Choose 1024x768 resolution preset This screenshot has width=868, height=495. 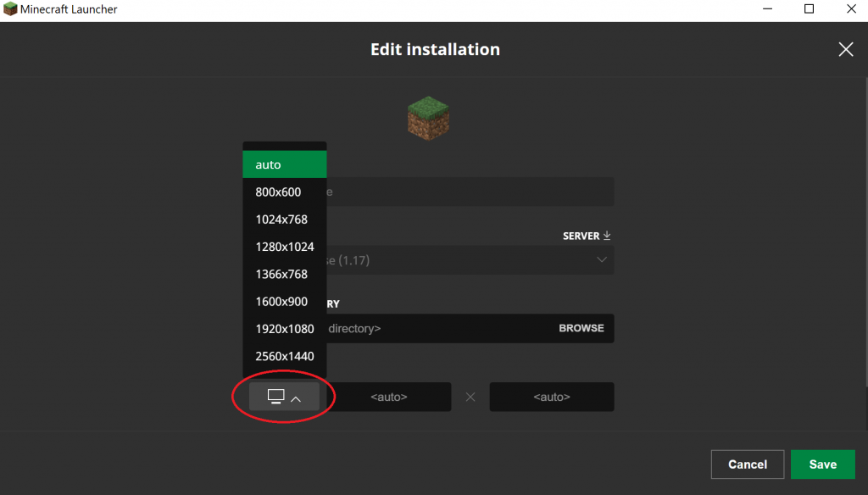pos(284,220)
